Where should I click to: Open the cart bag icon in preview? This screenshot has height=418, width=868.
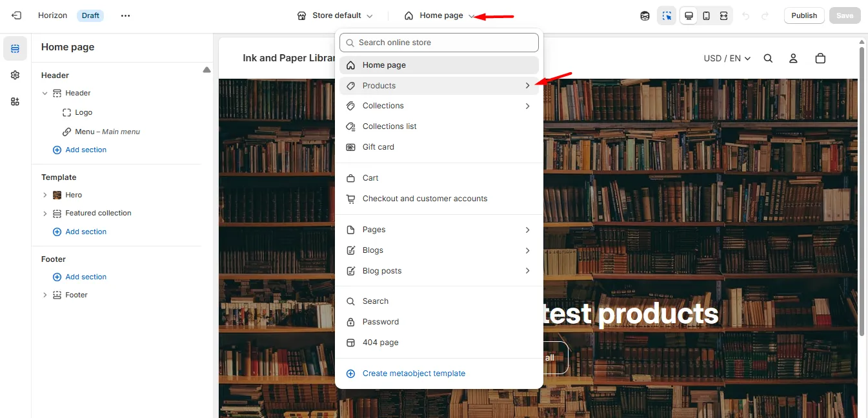click(820, 58)
